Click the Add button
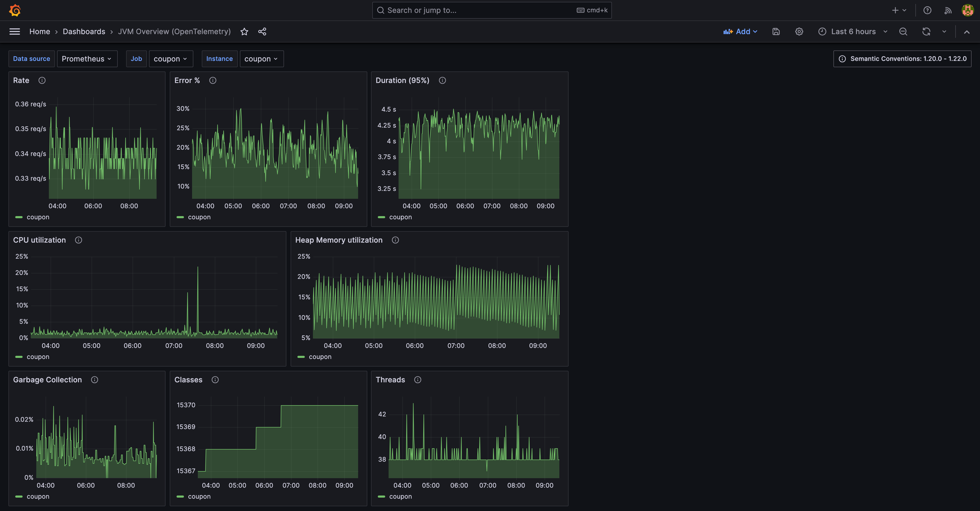980x511 pixels. pos(740,32)
